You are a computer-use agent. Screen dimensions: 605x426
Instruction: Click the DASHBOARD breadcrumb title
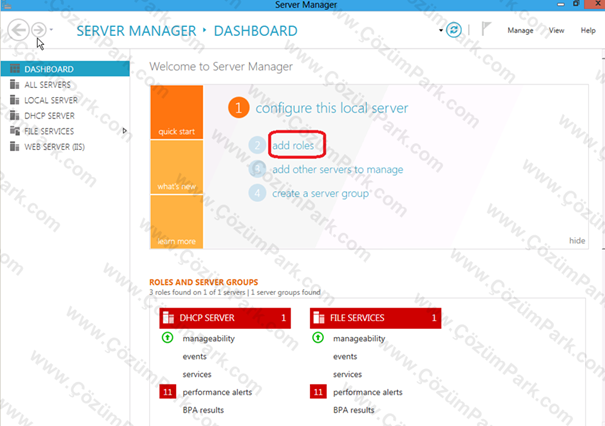255,31
